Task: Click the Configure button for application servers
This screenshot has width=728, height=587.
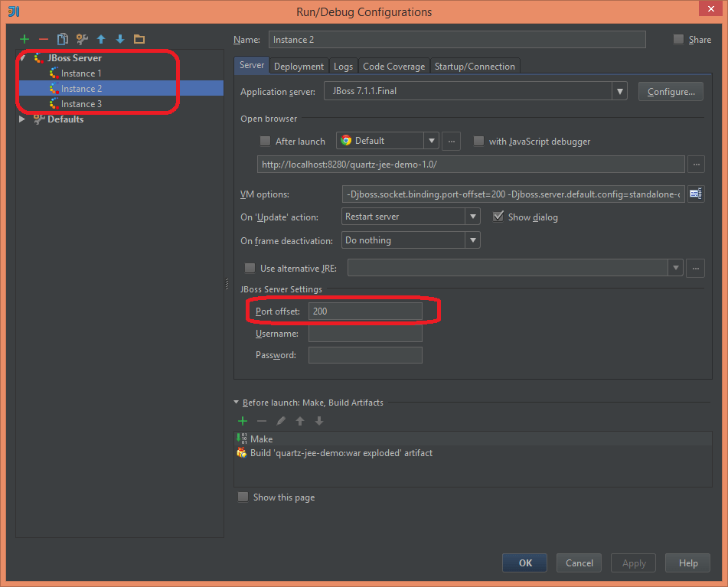Action: (671, 90)
